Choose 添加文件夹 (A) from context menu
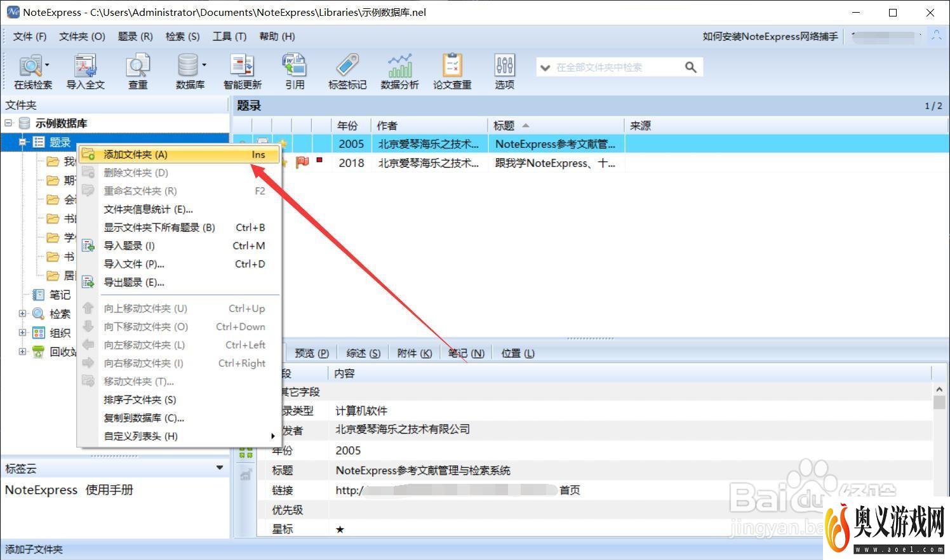The image size is (950, 560). (180, 154)
